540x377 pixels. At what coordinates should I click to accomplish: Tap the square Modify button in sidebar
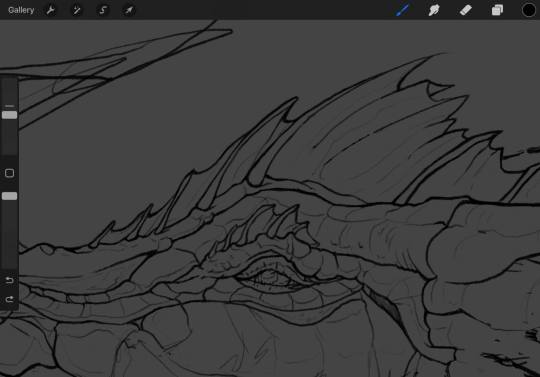pyautogui.click(x=9, y=173)
